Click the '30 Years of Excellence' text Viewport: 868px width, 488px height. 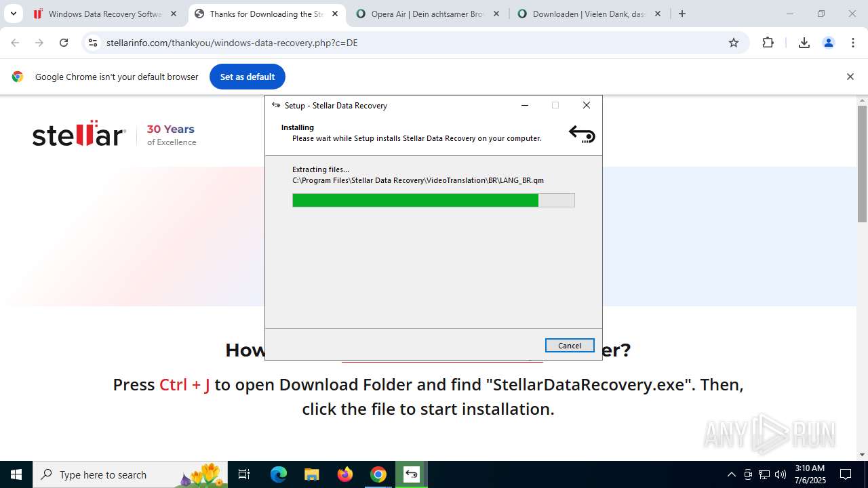click(172, 135)
